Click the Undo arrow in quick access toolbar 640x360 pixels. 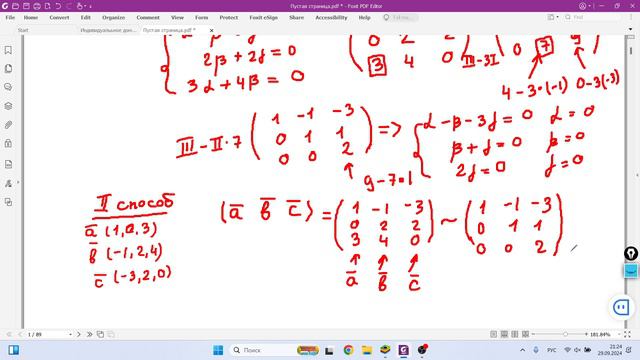click(x=58, y=6)
